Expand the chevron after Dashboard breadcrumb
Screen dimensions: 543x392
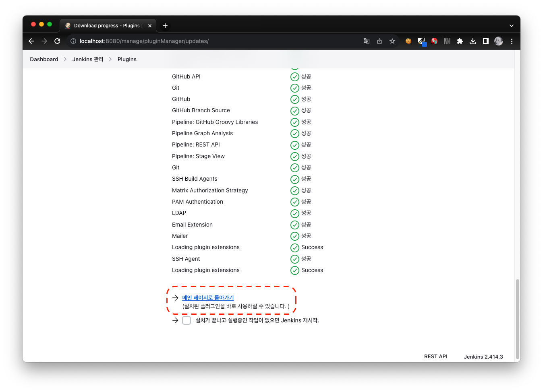pos(65,59)
